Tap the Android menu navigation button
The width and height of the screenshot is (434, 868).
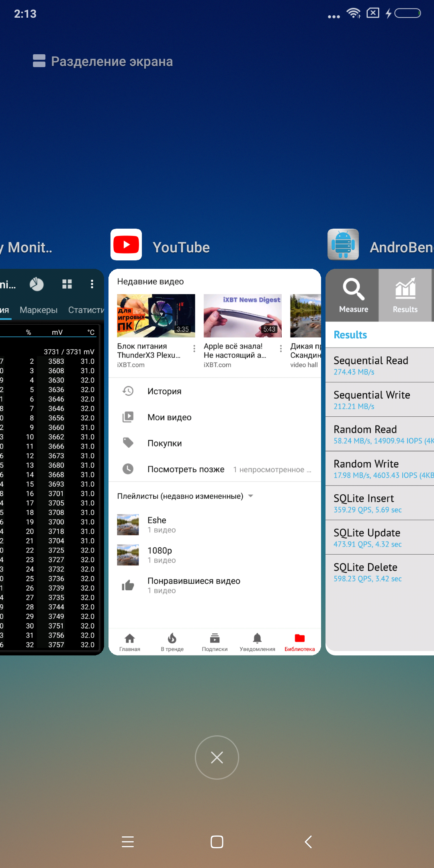click(128, 841)
